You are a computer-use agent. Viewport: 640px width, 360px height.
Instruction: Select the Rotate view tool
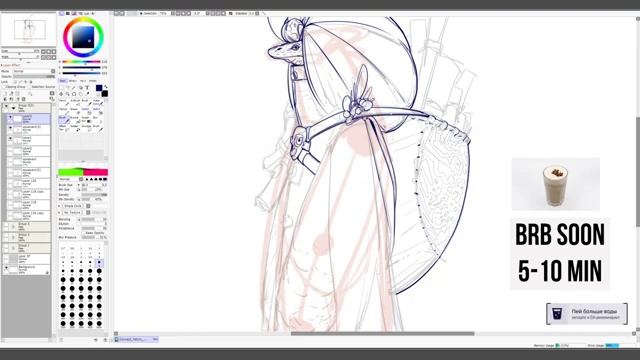pos(74,94)
